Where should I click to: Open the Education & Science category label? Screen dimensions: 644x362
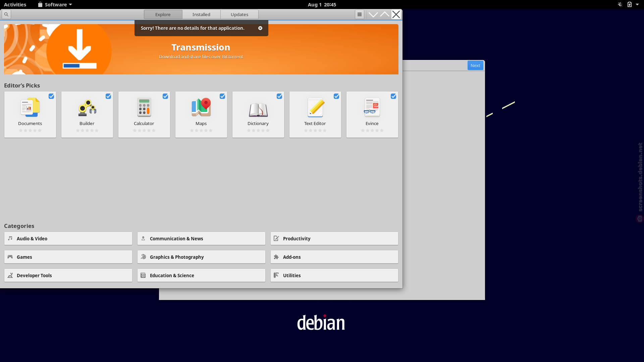[x=172, y=276]
